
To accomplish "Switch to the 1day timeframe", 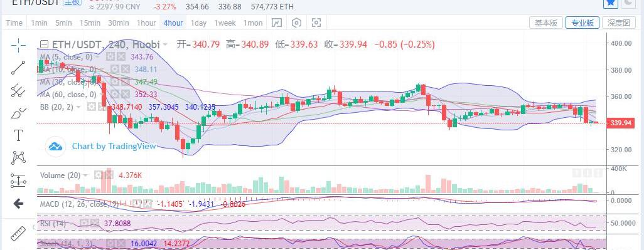I will 198,23.
